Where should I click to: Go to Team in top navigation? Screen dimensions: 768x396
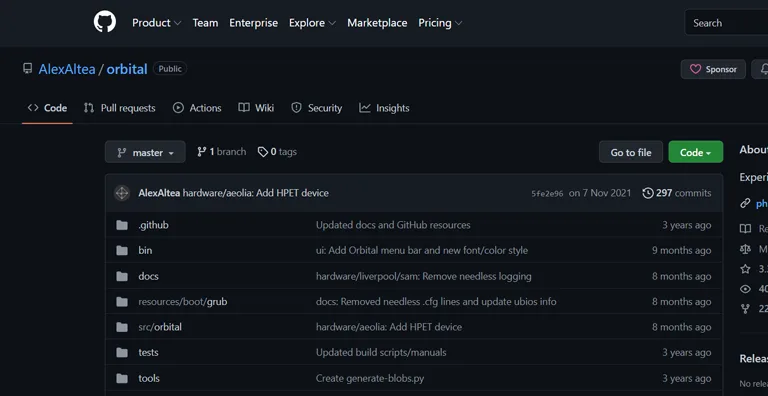pos(205,23)
